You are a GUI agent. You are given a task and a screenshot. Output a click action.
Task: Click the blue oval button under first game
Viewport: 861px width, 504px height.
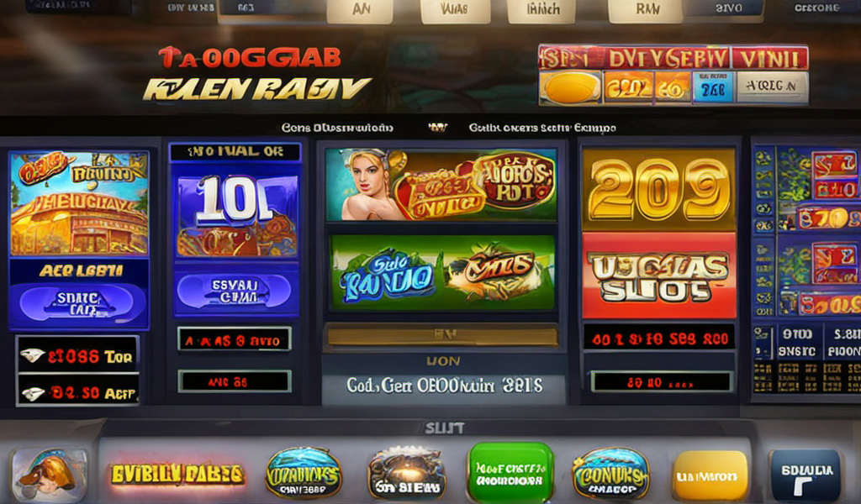point(77,303)
